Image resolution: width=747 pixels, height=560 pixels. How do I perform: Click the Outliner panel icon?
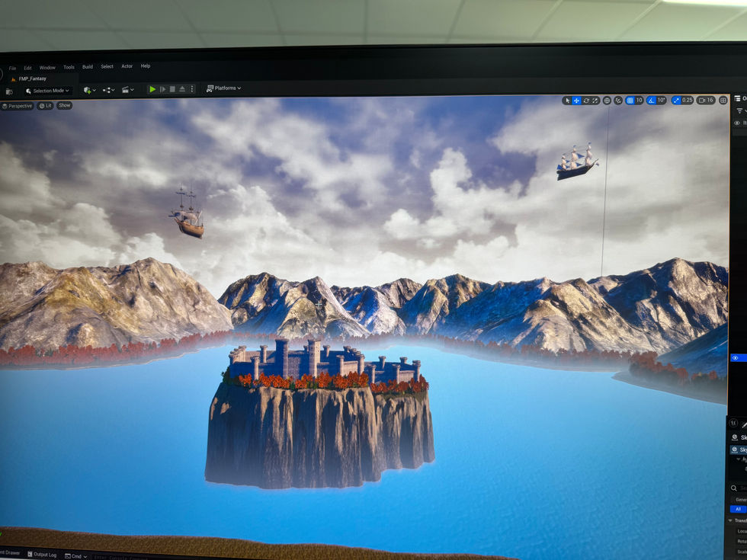click(738, 98)
